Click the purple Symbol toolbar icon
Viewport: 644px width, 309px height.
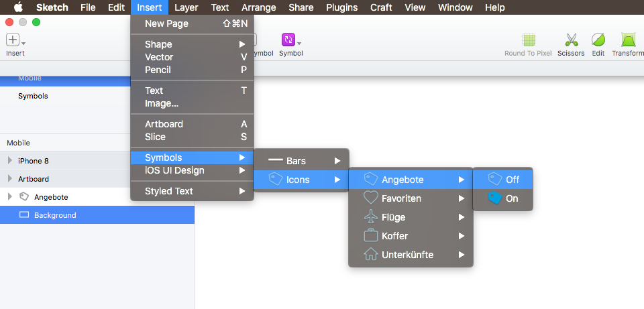[x=288, y=40]
